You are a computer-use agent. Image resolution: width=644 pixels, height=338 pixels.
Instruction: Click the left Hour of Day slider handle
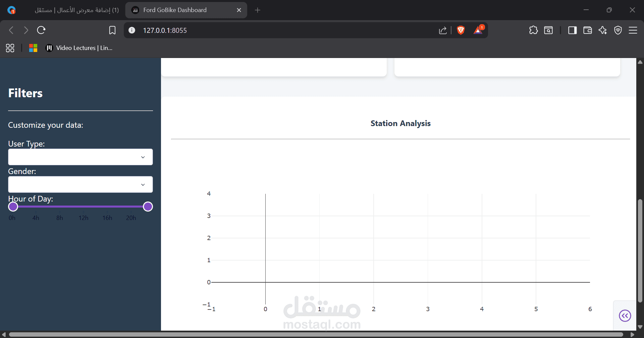13,207
